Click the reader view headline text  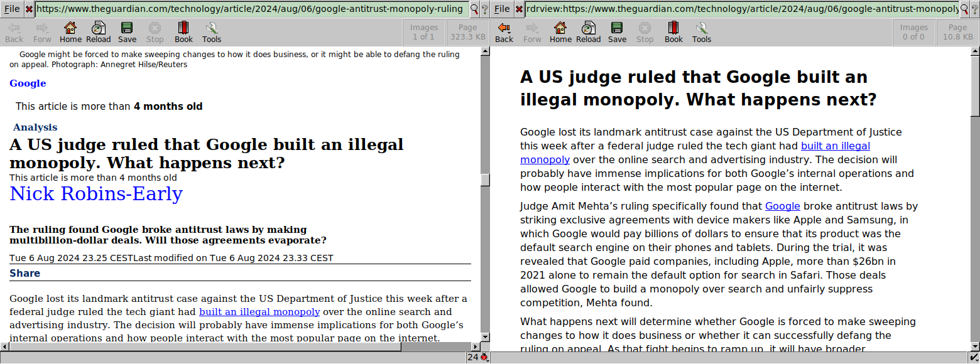pyautogui.click(x=698, y=88)
